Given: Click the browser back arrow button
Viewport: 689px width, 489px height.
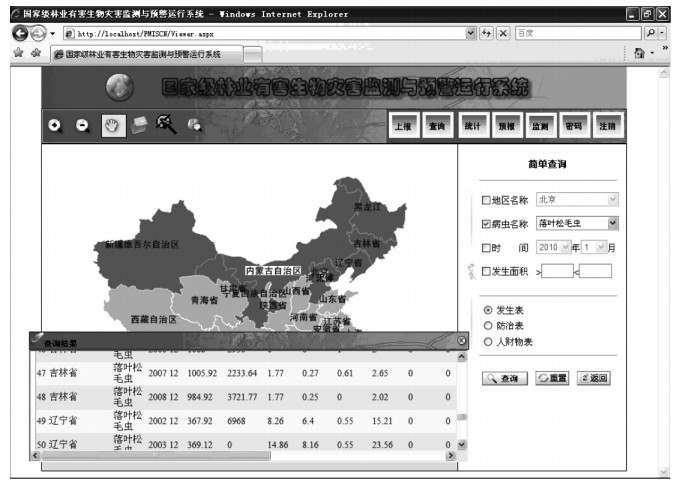Looking at the screenshot, I should tap(19, 34).
